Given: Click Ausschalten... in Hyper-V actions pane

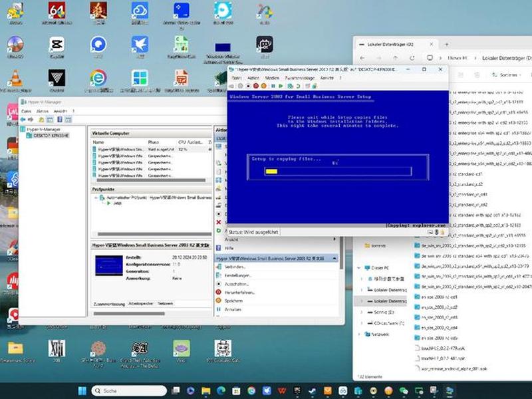Looking at the screenshot, I should (x=237, y=284).
